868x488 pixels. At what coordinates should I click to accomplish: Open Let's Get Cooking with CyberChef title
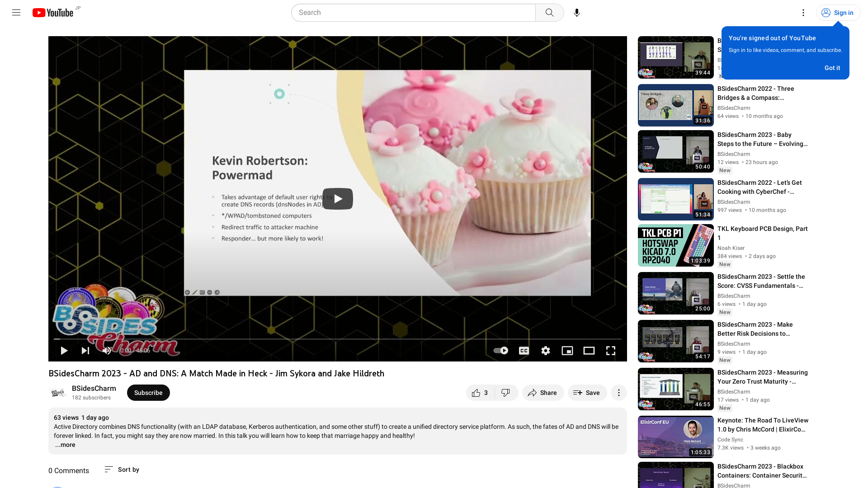759,187
